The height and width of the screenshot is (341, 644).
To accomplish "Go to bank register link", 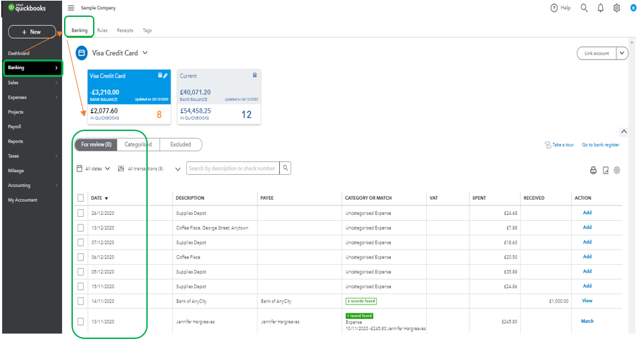I will tap(600, 145).
